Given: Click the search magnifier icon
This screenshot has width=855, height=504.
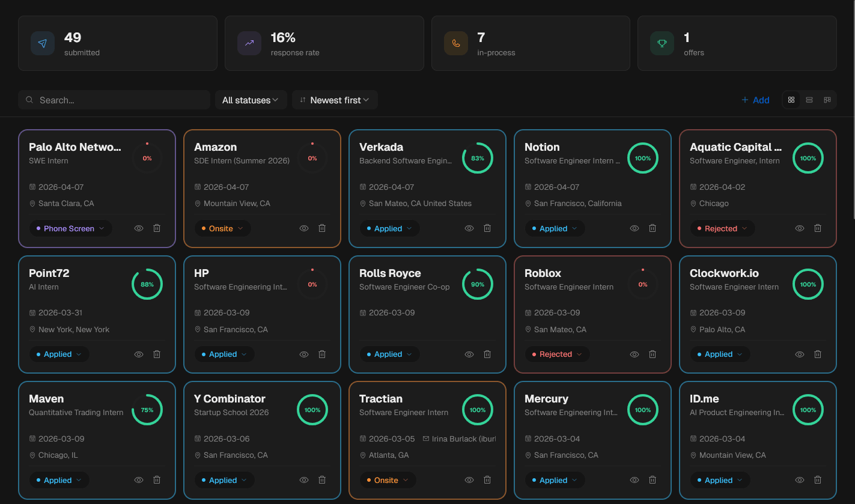Looking at the screenshot, I should pyautogui.click(x=29, y=100).
